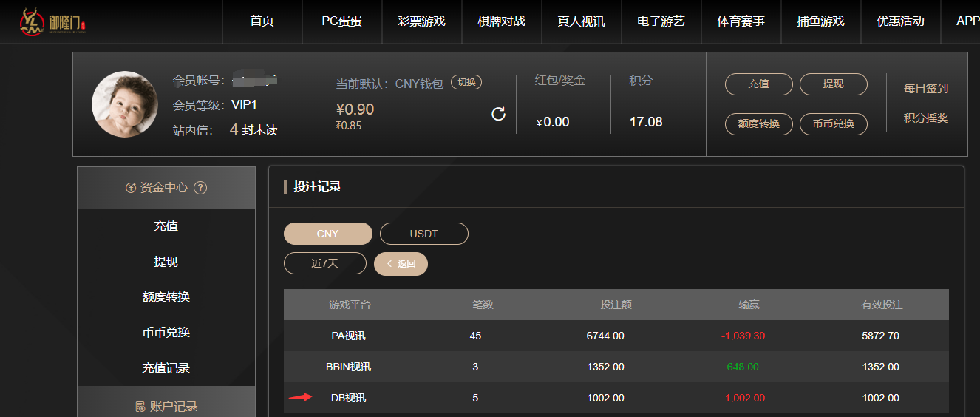
Task: Click the 返回 back button
Action: coord(401,264)
